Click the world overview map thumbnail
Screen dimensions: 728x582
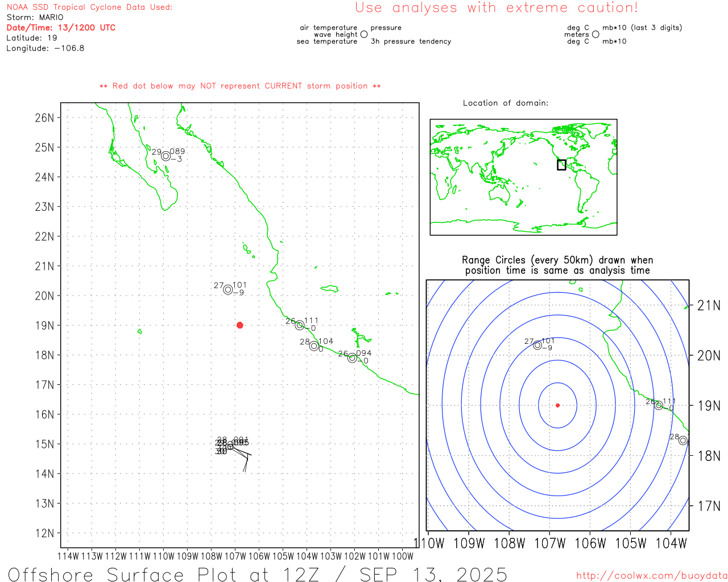click(x=523, y=177)
